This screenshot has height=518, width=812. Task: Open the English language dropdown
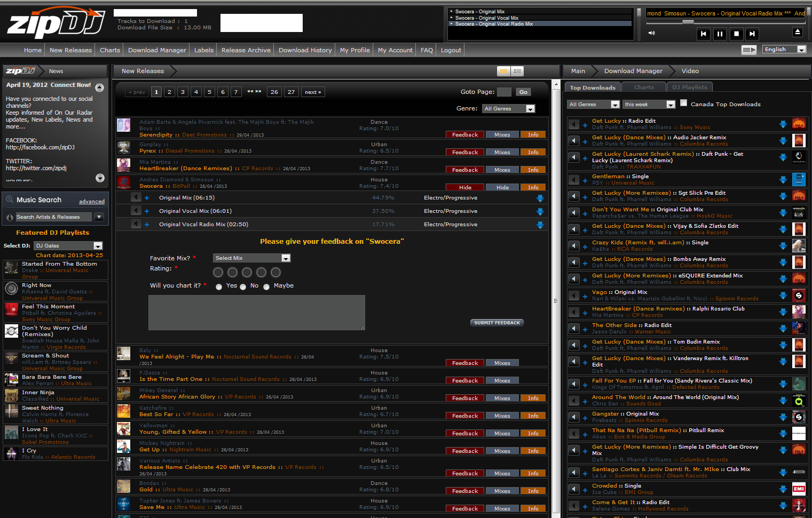click(784, 49)
